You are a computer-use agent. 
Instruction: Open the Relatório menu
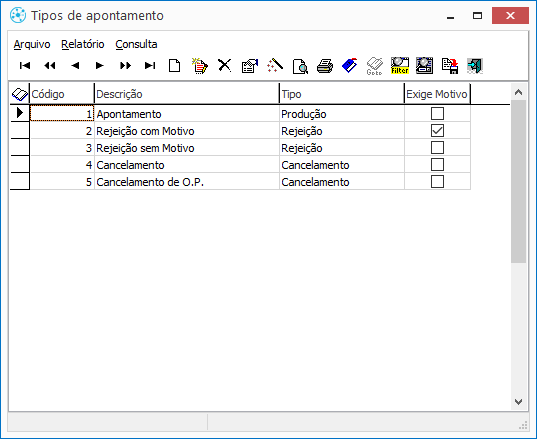point(83,45)
